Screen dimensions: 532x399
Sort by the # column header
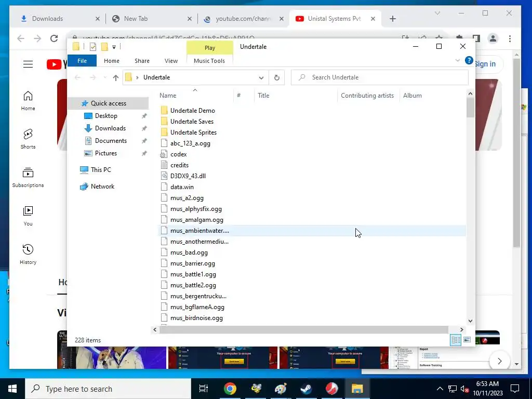point(244,96)
